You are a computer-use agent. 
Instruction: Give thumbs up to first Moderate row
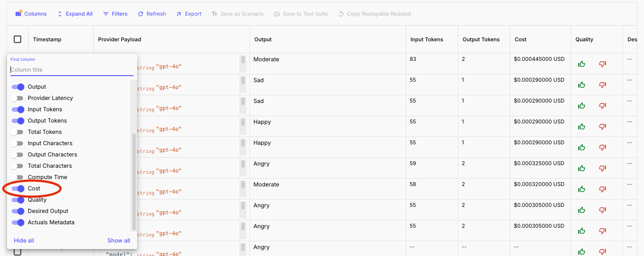point(582,64)
